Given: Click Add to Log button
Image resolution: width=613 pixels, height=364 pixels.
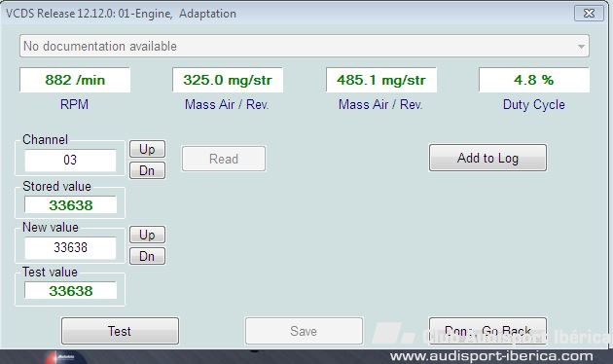Looking at the screenshot, I should click(487, 158).
